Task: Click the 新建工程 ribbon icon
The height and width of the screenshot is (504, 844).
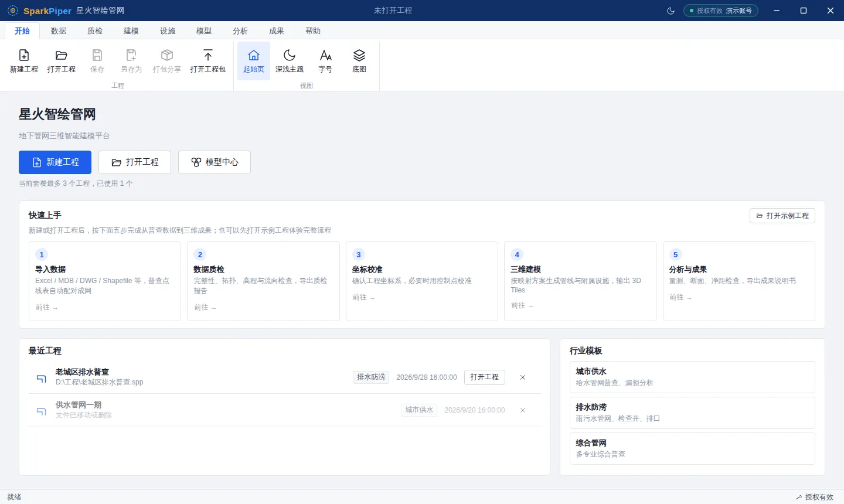Action: click(x=24, y=55)
